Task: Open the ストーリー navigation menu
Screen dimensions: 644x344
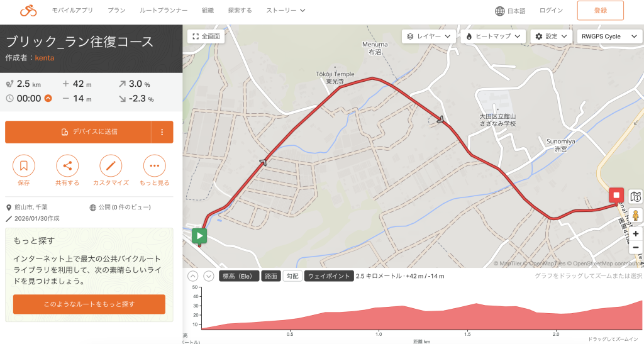Action: coord(286,11)
